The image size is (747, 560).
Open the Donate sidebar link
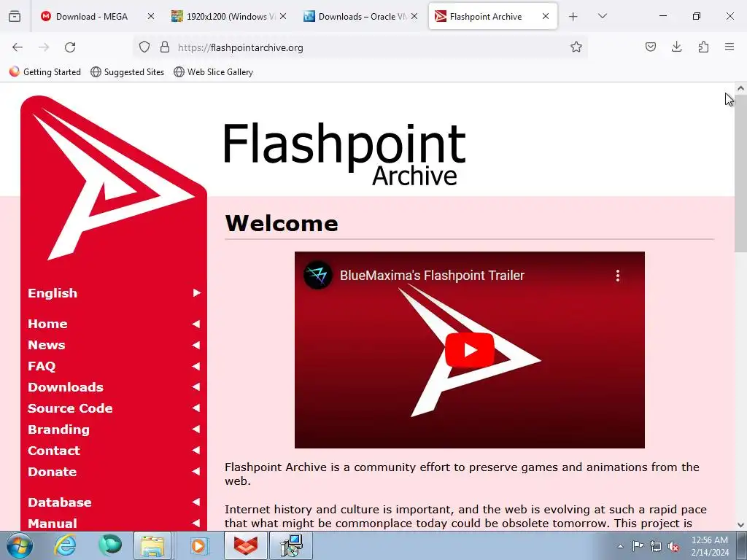(x=114, y=472)
